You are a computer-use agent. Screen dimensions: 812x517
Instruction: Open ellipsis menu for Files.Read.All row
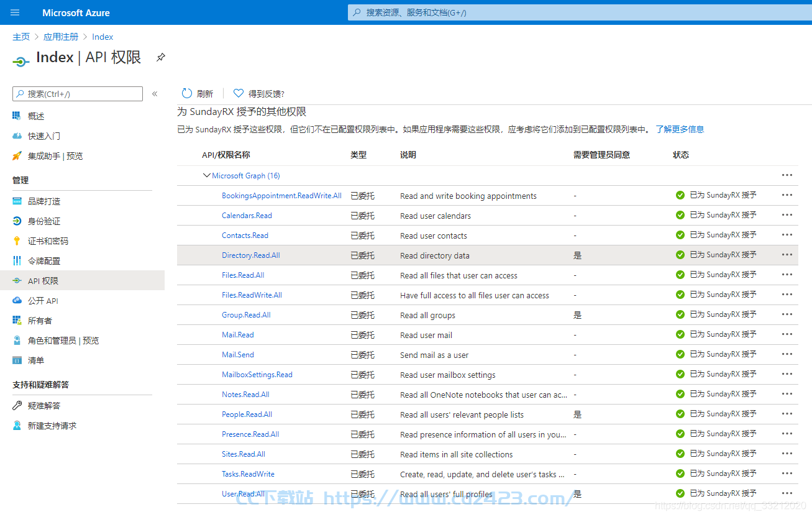(787, 275)
